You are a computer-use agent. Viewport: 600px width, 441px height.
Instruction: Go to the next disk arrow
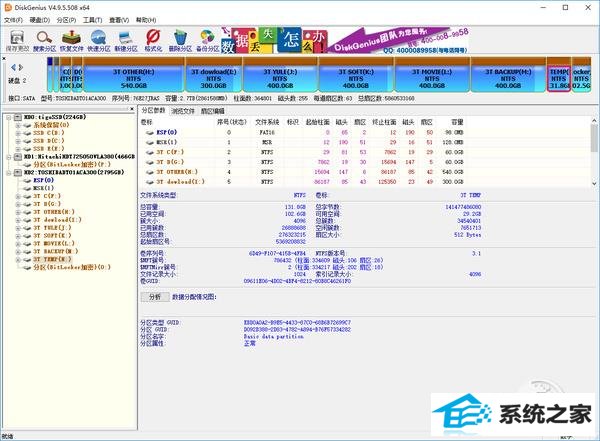click(x=21, y=67)
